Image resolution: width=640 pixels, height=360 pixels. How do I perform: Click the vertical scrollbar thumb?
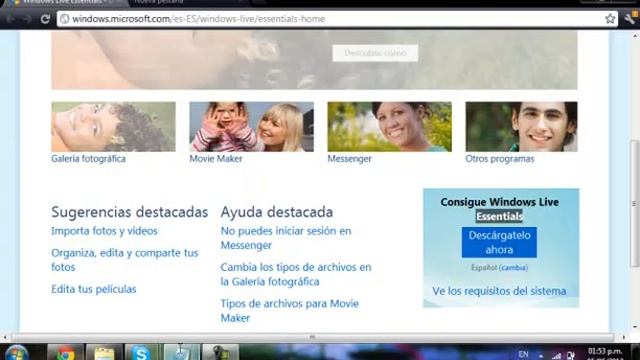(x=635, y=203)
